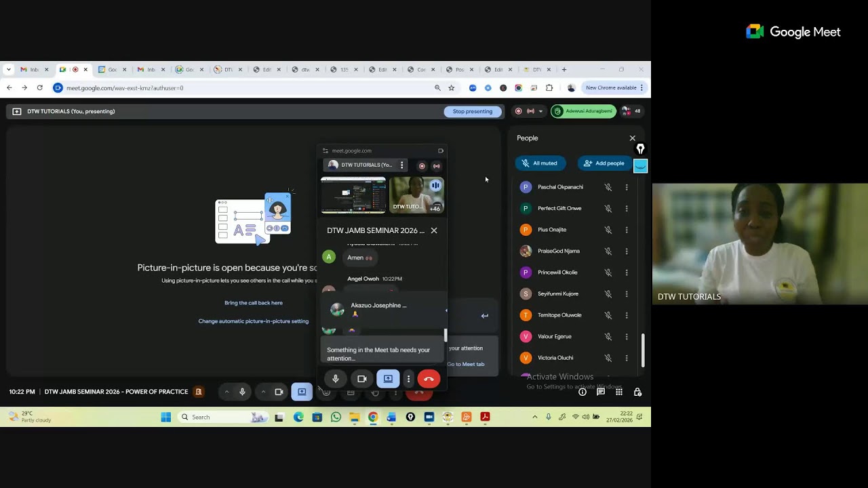Click the People list scrollbar
The image size is (868, 488).
click(642, 350)
